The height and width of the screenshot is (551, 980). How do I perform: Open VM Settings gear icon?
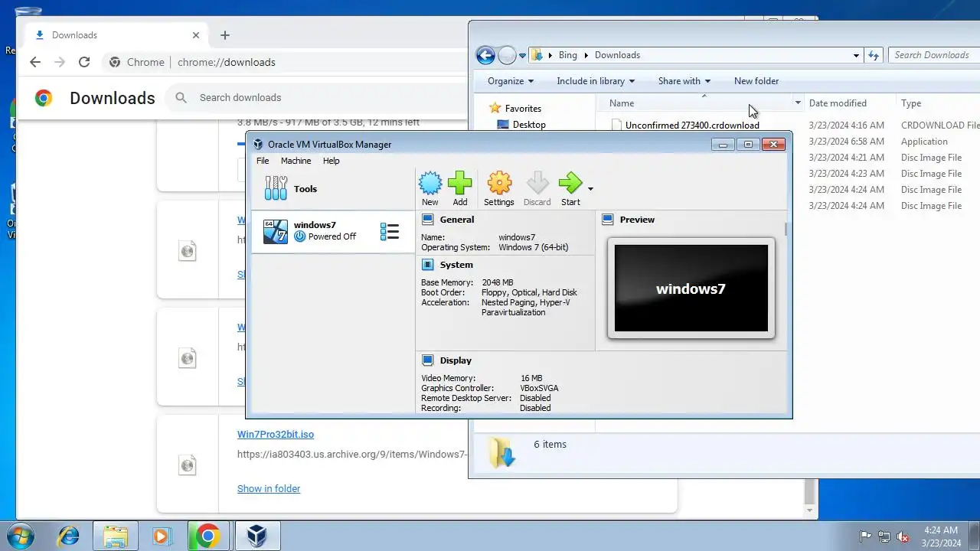pos(499,188)
